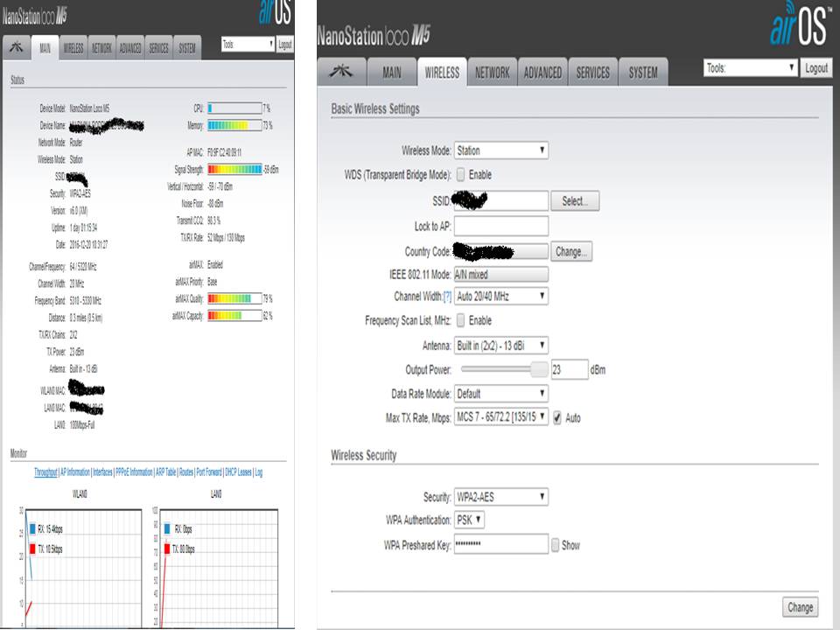Open the Interfaces monitor link
Image resolution: width=840 pixels, height=630 pixels.
coord(103,472)
